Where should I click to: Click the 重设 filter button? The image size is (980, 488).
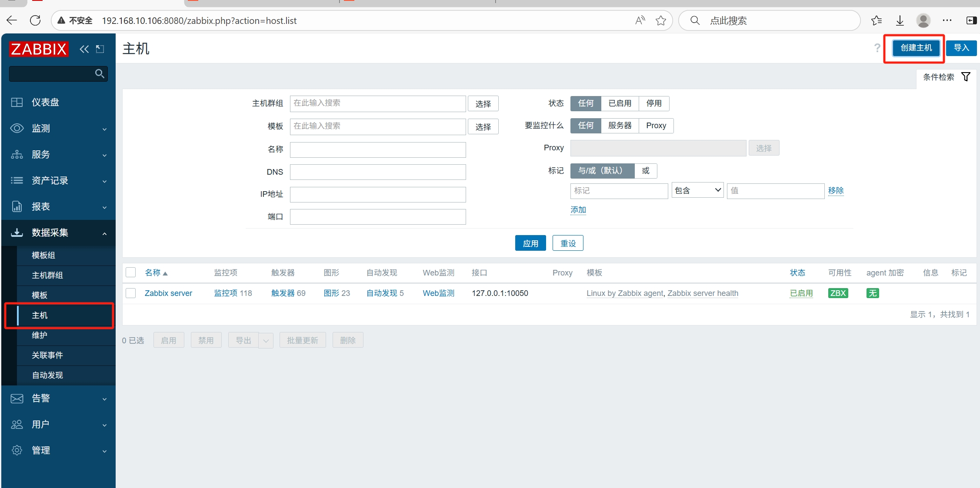[568, 243]
